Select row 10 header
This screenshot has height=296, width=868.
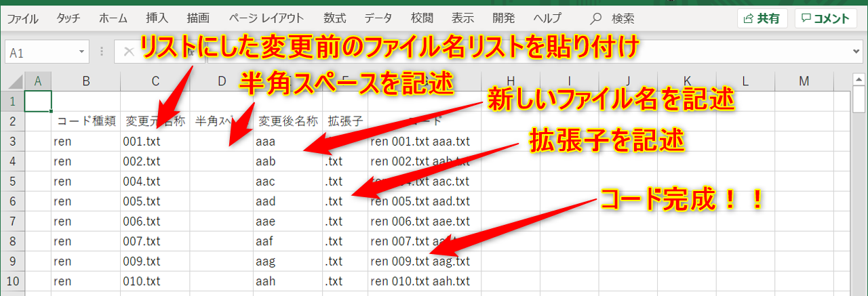pos(12,281)
